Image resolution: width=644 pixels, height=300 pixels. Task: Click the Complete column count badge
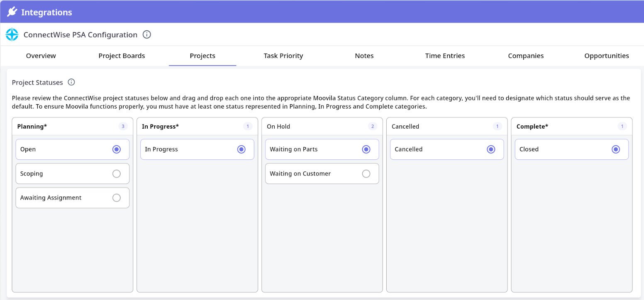pyautogui.click(x=622, y=127)
